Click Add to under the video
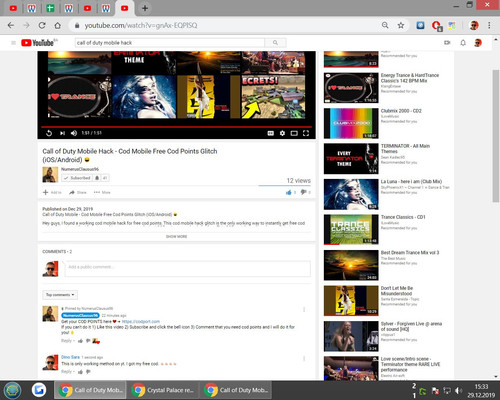500x400 pixels. tap(52, 192)
